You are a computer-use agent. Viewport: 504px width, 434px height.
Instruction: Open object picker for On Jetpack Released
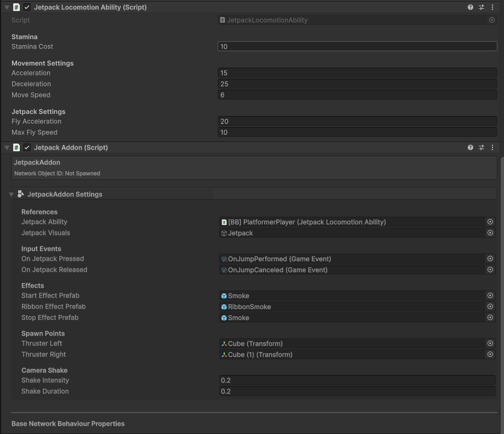click(490, 270)
